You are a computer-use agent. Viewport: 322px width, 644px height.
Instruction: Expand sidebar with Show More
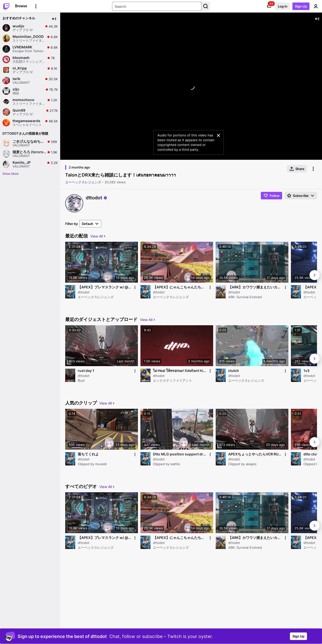coord(11,174)
